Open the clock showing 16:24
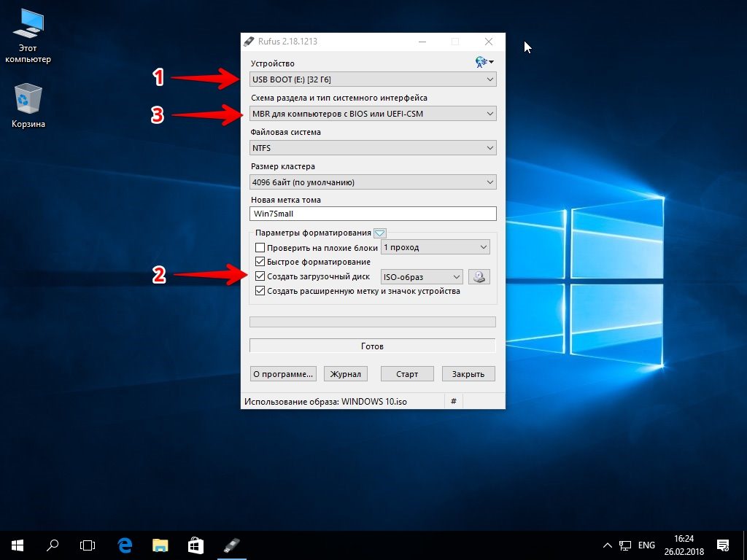The width and height of the screenshot is (747, 560). [x=684, y=545]
